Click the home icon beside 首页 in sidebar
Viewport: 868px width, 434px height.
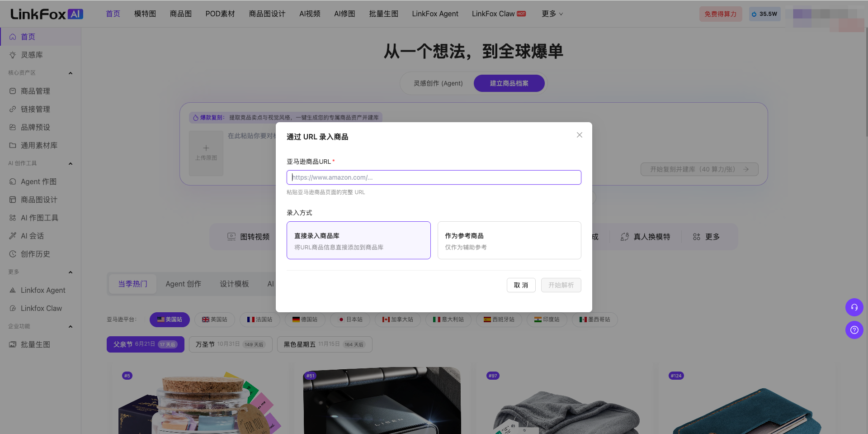(x=13, y=37)
